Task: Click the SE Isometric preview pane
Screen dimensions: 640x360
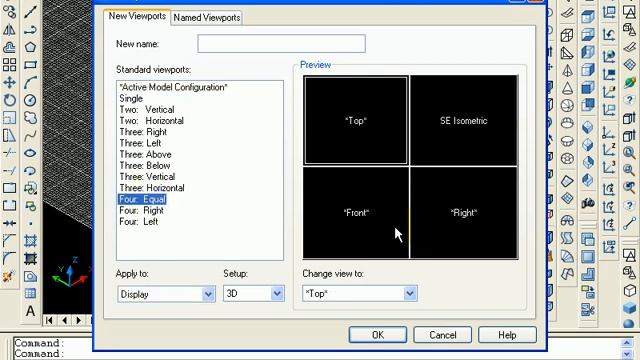Action: point(464,120)
